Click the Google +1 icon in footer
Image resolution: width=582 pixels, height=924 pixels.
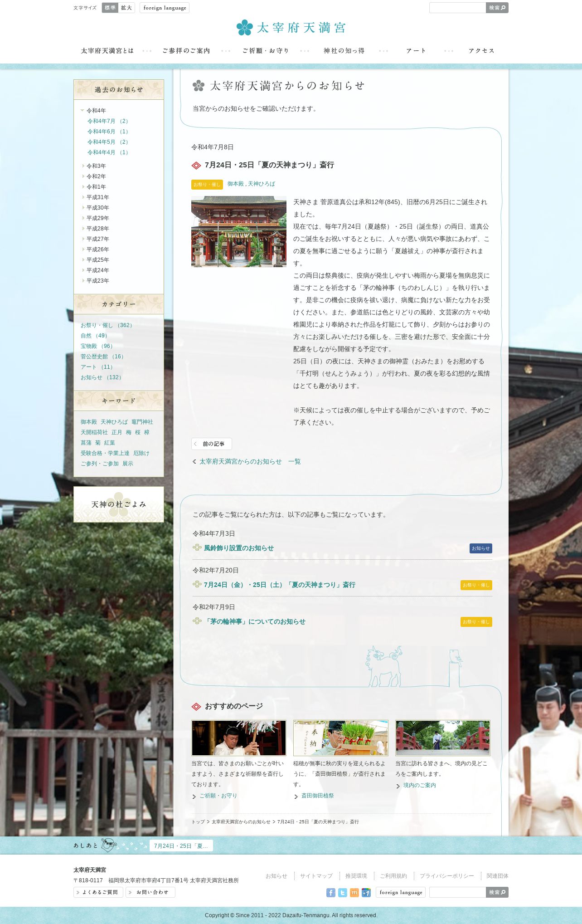[x=366, y=892]
